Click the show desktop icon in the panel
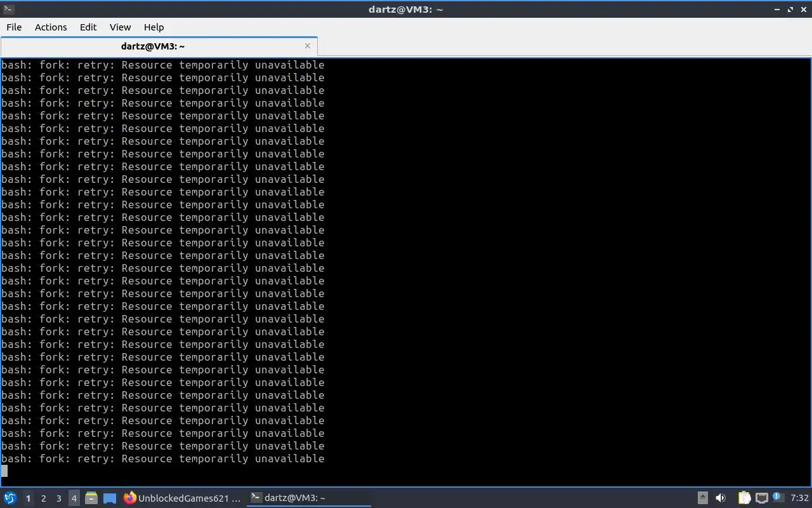 110,498
